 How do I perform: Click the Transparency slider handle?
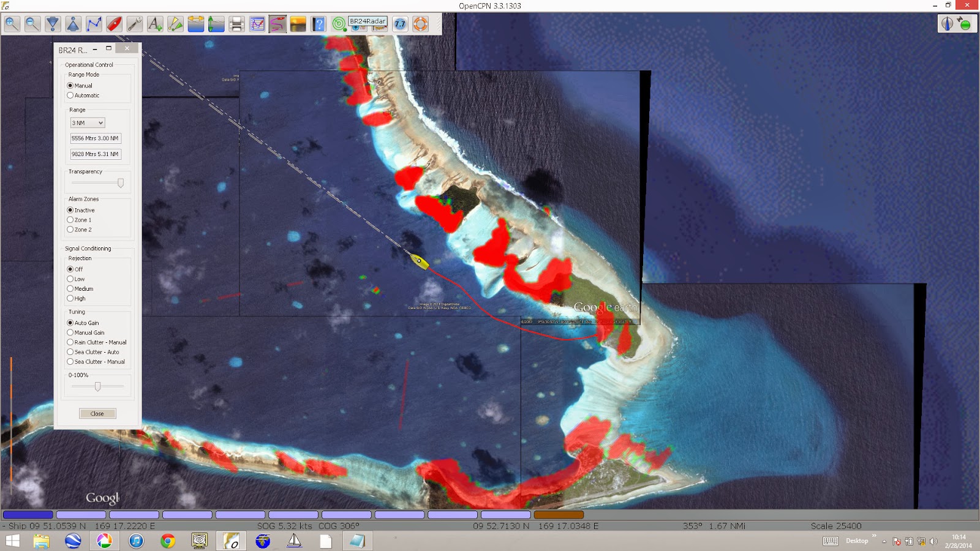coord(121,183)
